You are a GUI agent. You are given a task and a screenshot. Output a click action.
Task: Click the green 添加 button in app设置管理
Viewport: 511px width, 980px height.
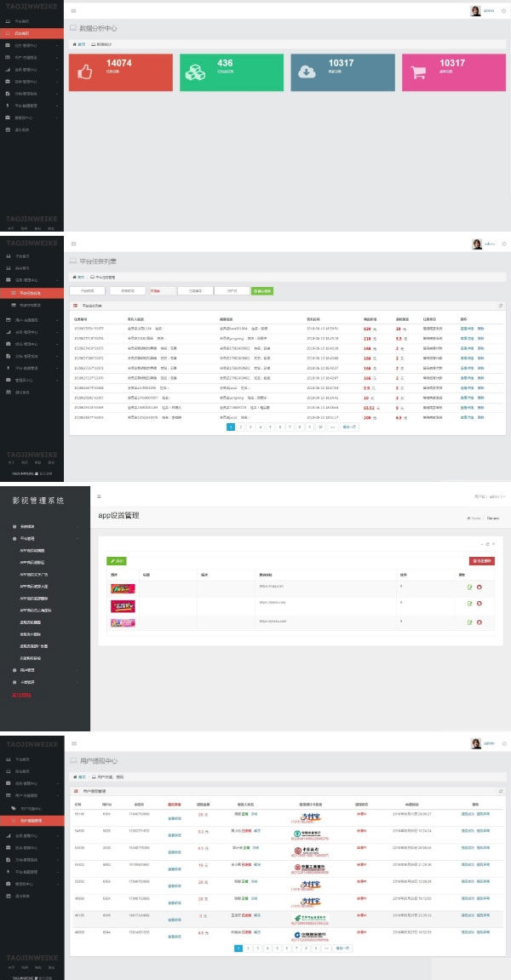click(x=117, y=561)
